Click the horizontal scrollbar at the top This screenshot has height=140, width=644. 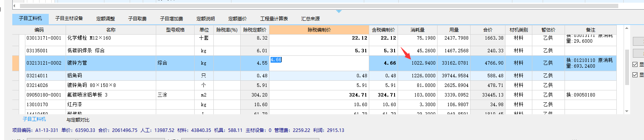click(x=319, y=6)
